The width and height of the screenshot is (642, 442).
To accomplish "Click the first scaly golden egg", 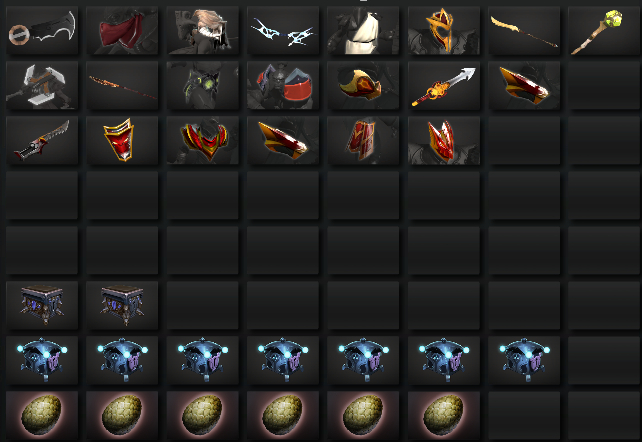I will tap(42, 415).
